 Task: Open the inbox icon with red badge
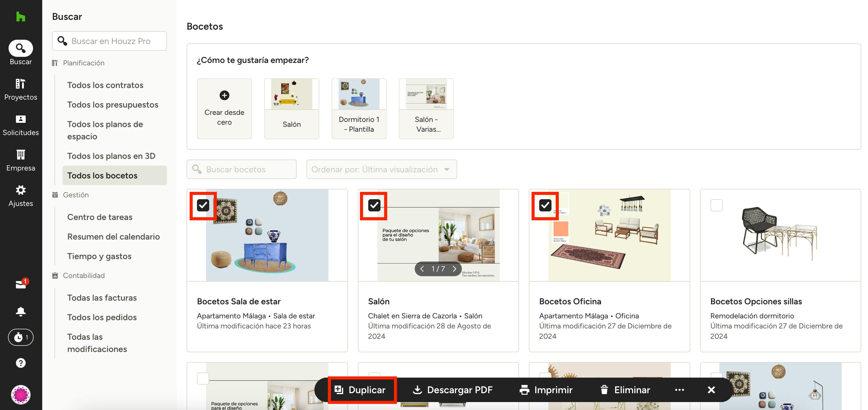point(20,284)
